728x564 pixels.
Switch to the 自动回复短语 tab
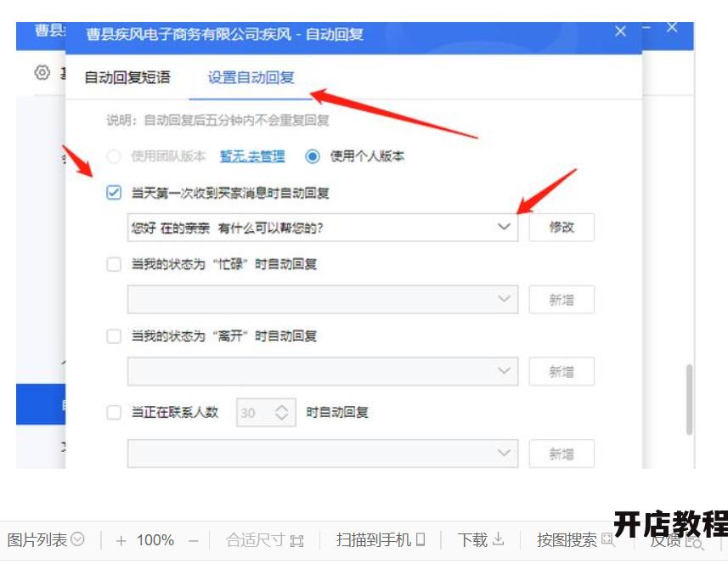127,77
